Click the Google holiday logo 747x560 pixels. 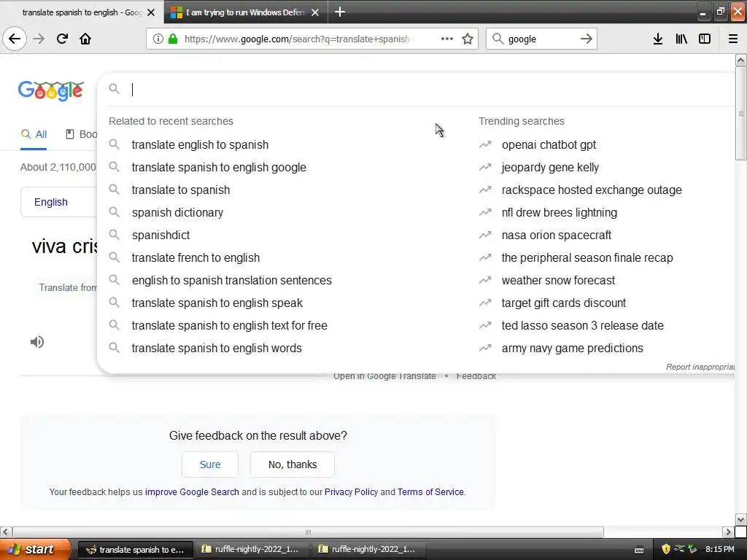[x=51, y=90]
